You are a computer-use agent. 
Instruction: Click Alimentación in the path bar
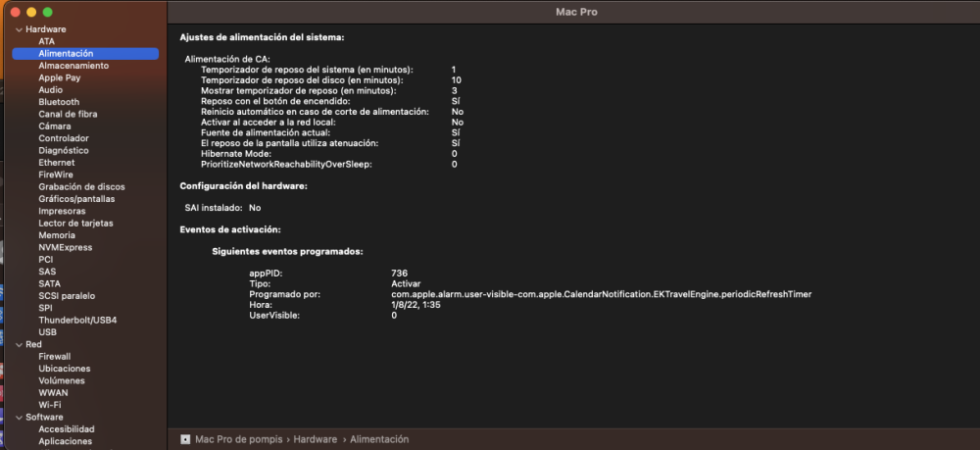pyautogui.click(x=379, y=439)
